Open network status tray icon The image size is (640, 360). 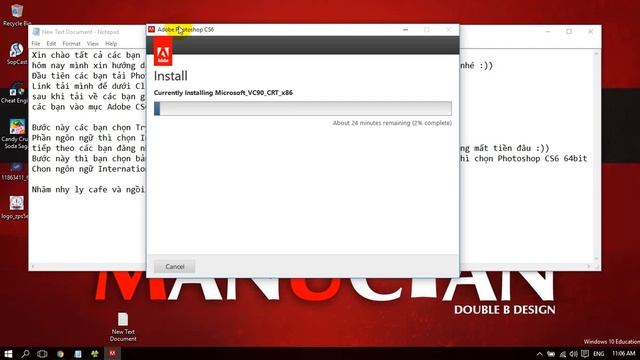click(x=563, y=354)
